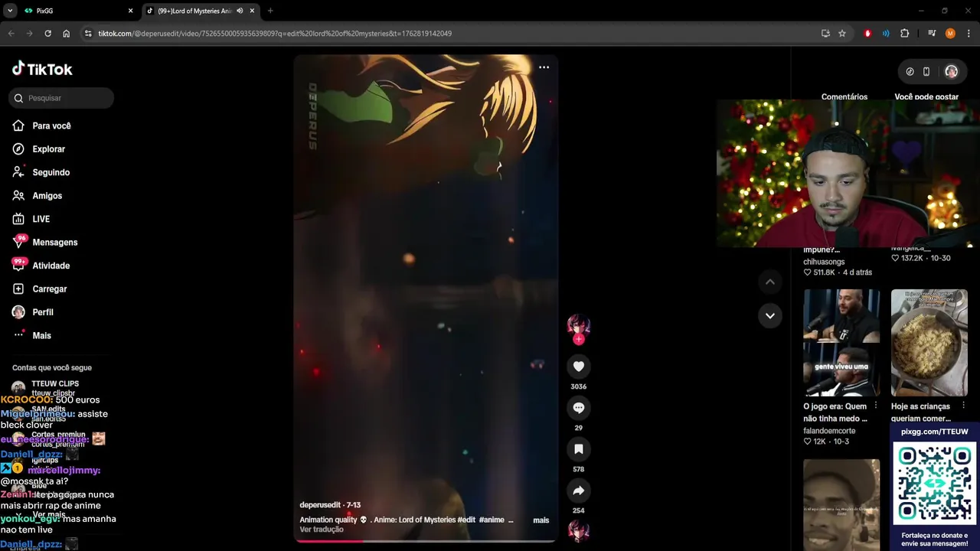Open browser tab search dropdown

10,11
